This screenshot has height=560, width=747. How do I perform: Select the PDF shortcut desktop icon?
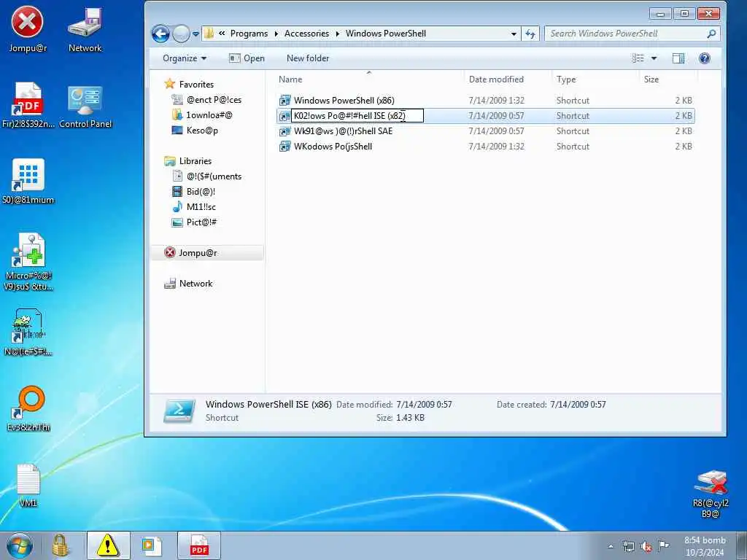[28, 105]
